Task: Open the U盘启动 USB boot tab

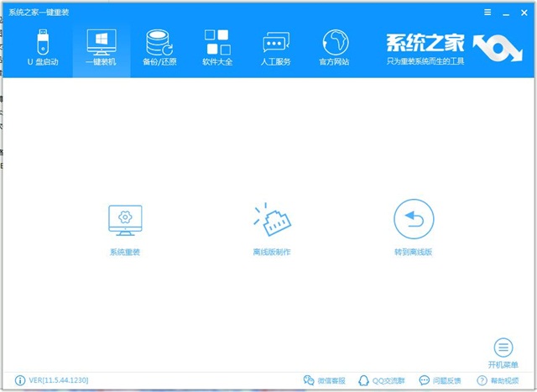Action: click(41, 50)
